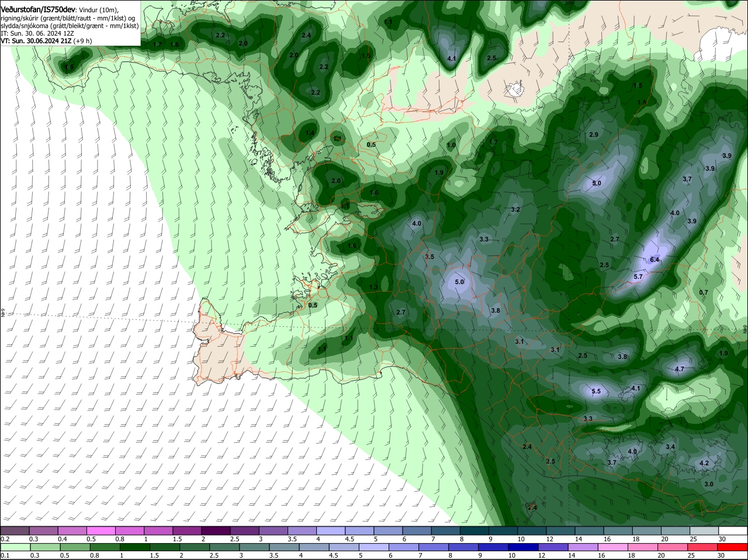The height and width of the screenshot is (560, 748).
Task: Pick the darkest green 1 swatch in rain legend
Action: (x=134, y=548)
